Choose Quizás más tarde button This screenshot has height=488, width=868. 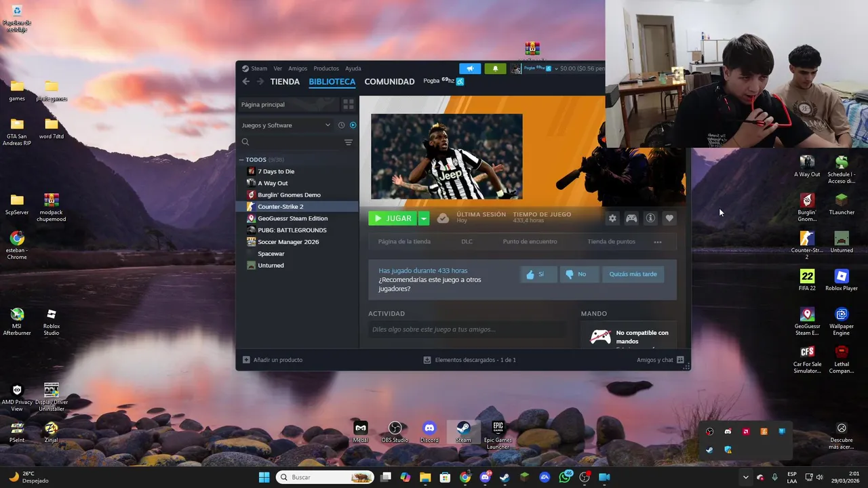pyautogui.click(x=633, y=274)
